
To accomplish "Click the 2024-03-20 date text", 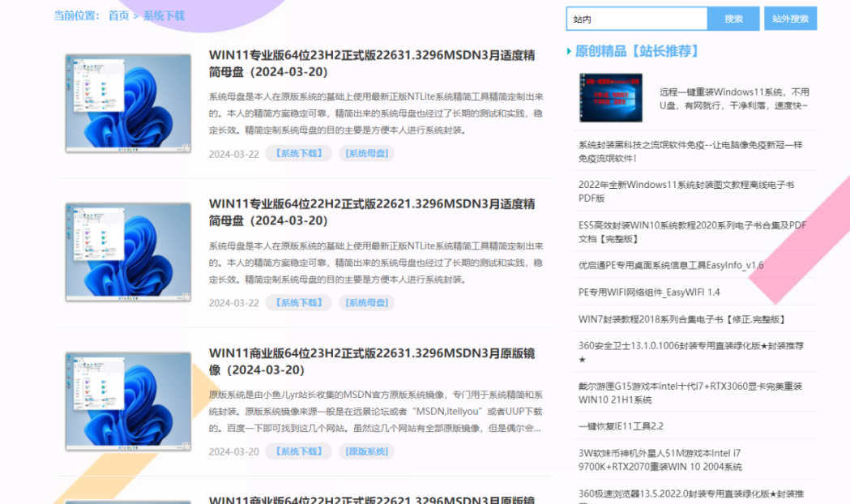I will (233, 452).
